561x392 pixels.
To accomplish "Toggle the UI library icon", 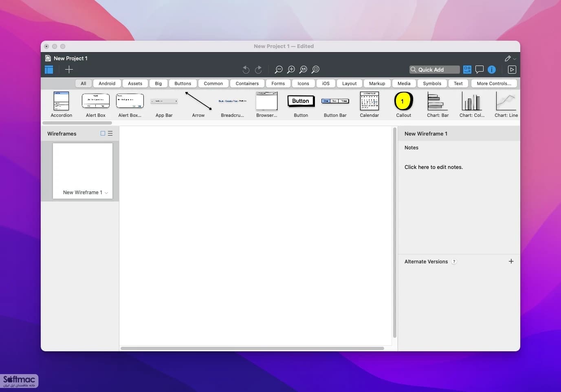I will pyautogui.click(x=467, y=70).
